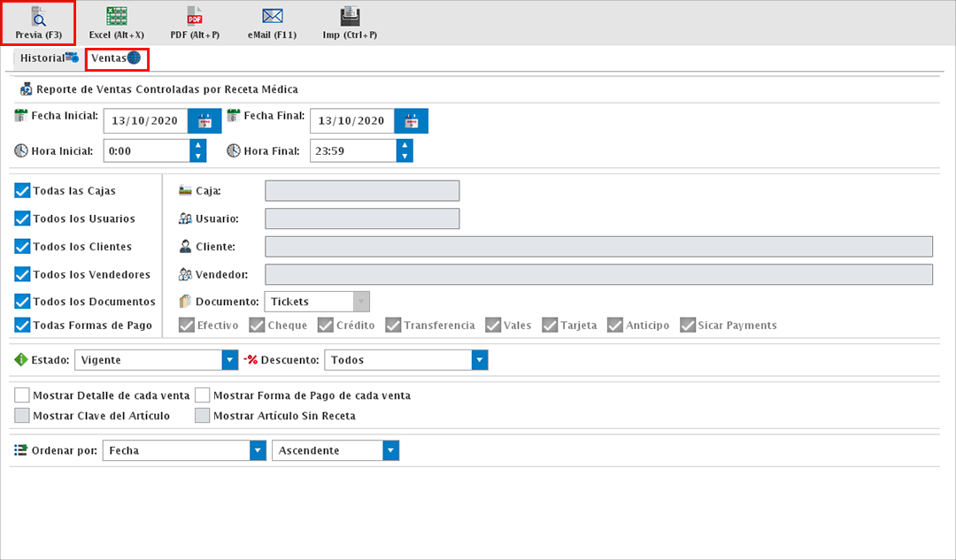
Task: Toggle Todos los Clientes checkbox
Action: 23,247
